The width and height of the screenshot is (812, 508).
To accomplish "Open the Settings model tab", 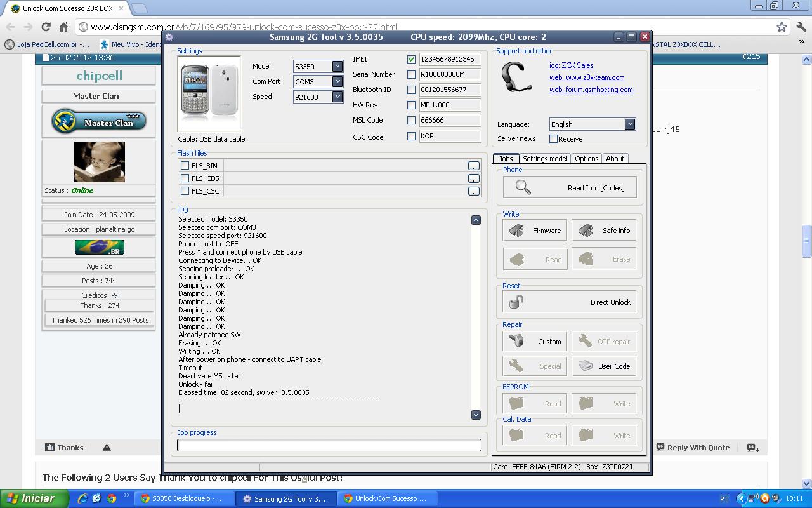I will coord(545,159).
